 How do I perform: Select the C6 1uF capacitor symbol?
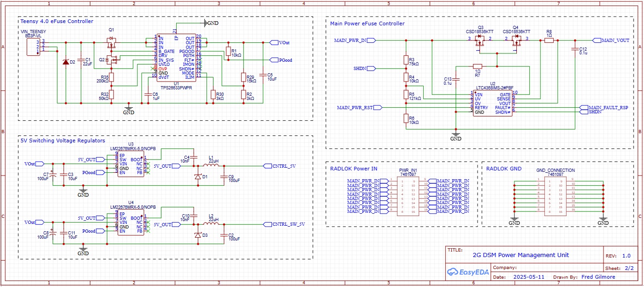point(147,94)
